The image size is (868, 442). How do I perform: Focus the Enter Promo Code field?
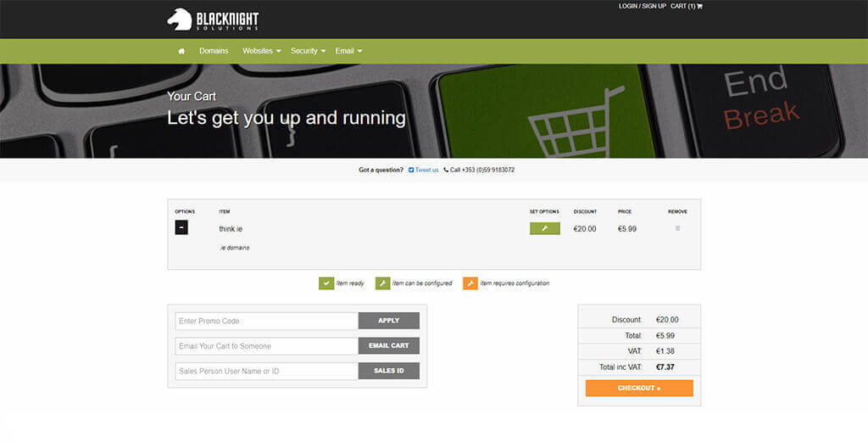pos(266,321)
